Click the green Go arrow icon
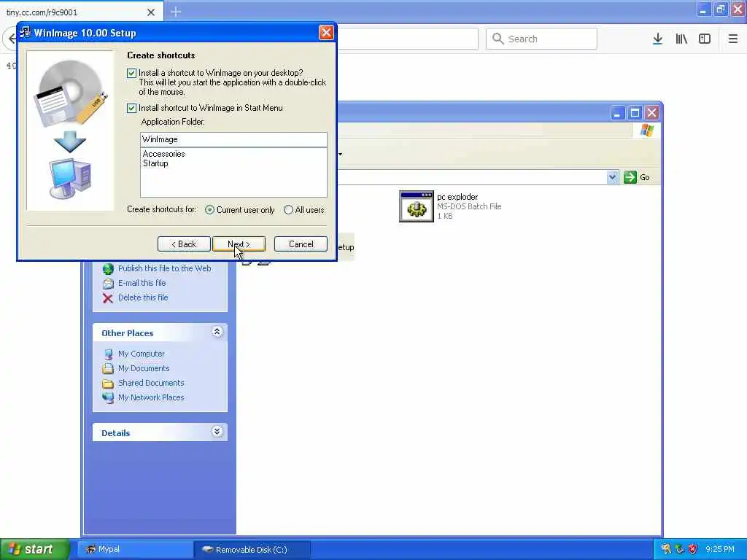Screen dimensions: 747x560 [x=630, y=177]
